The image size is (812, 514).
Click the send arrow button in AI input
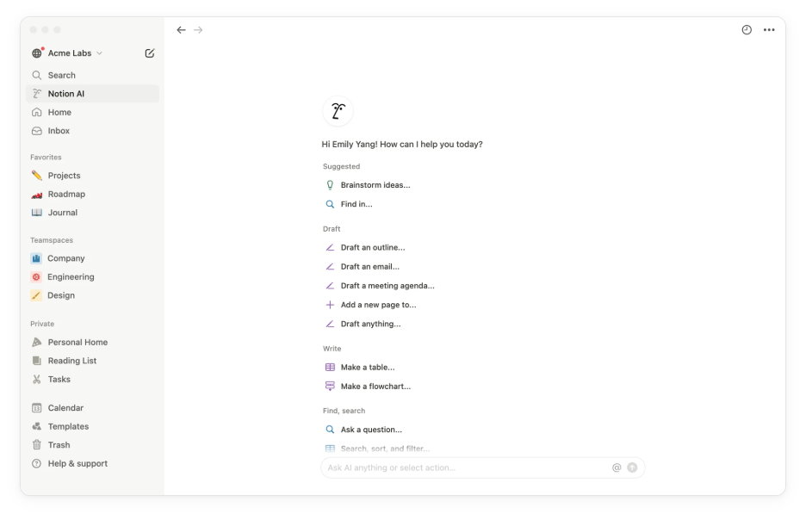[x=632, y=468]
